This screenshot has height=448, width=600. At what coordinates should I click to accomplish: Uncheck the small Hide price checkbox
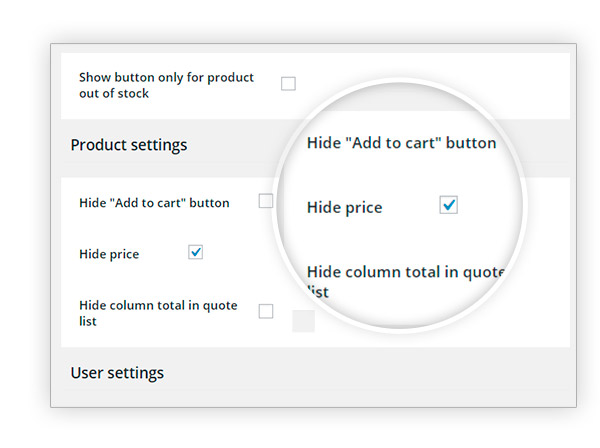[x=195, y=252]
